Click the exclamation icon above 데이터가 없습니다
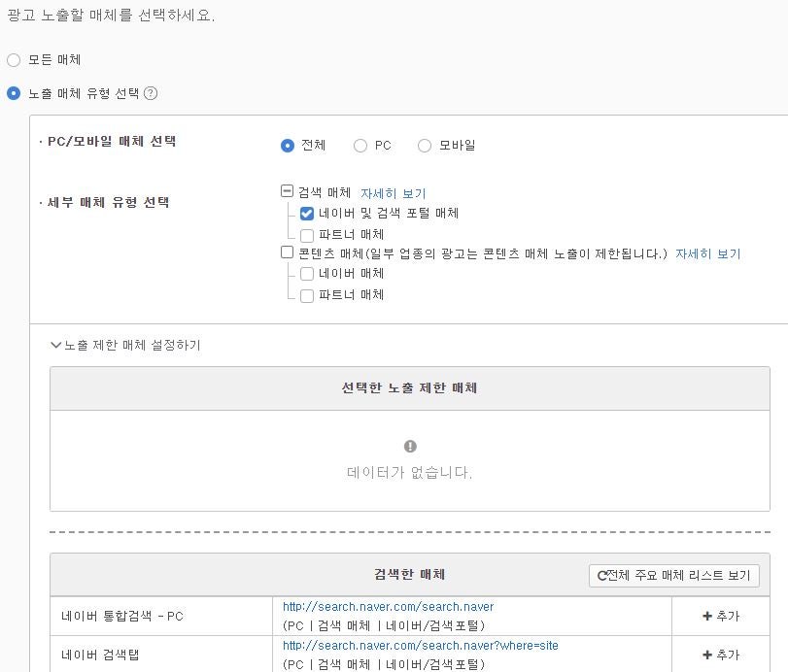The width and height of the screenshot is (788, 672). pos(410,446)
